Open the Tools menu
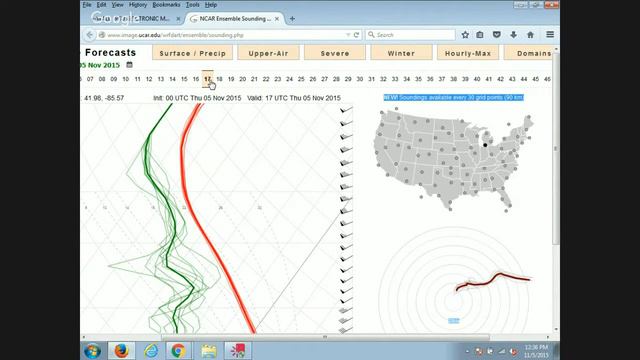The image size is (640, 360). [x=192, y=5]
